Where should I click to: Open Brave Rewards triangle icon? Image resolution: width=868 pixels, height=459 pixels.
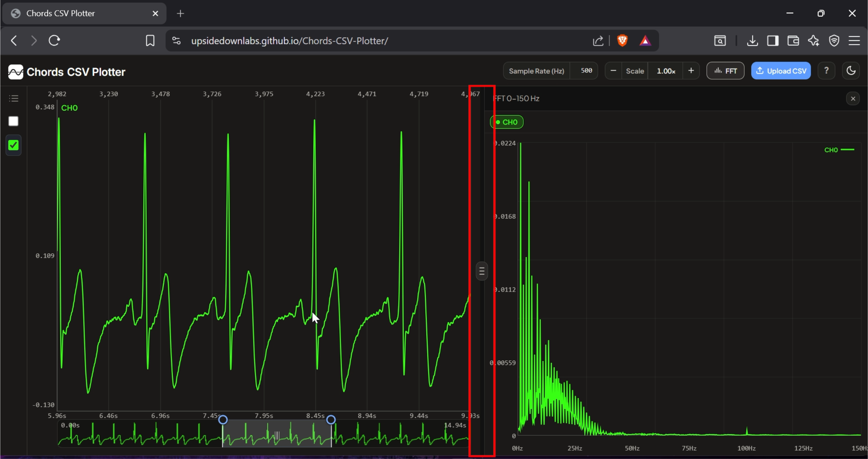click(645, 41)
